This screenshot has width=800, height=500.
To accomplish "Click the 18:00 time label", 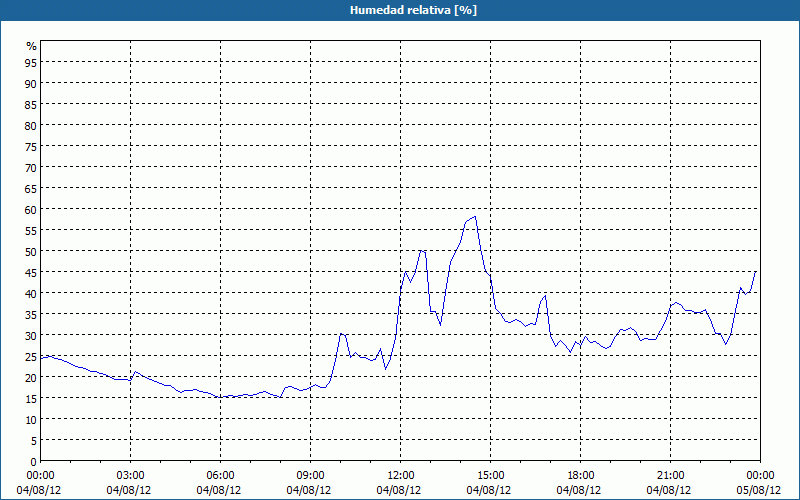I will pyautogui.click(x=581, y=476).
